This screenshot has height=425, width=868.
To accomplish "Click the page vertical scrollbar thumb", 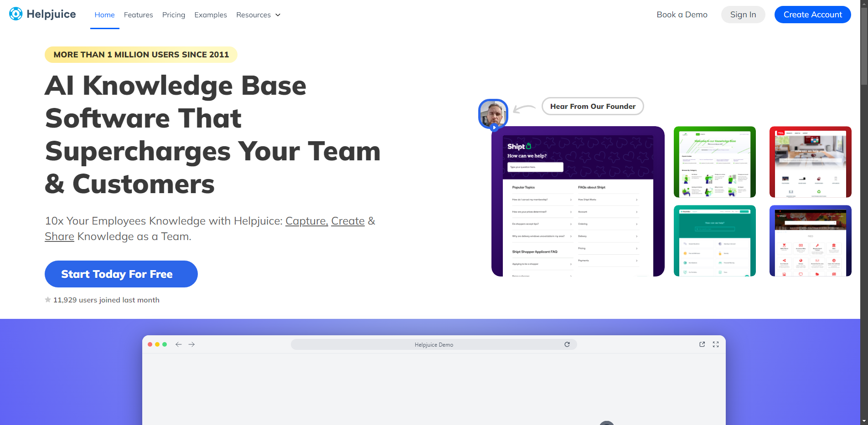I will tap(864, 46).
